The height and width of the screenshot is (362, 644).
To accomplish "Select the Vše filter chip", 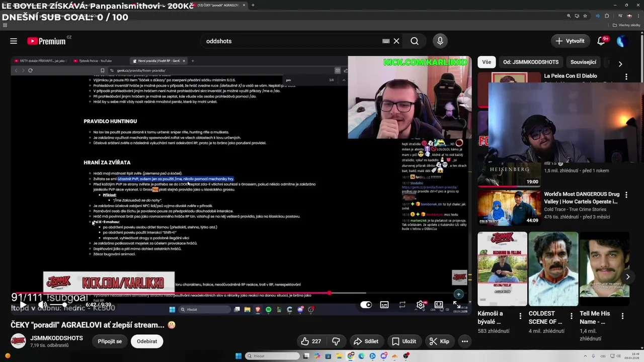I will click(487, 62).
